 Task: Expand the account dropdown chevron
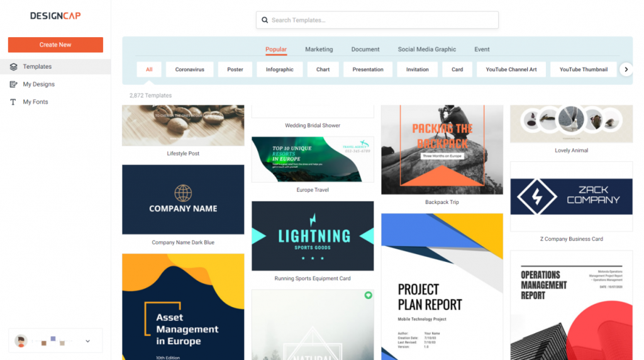[87, 341]
